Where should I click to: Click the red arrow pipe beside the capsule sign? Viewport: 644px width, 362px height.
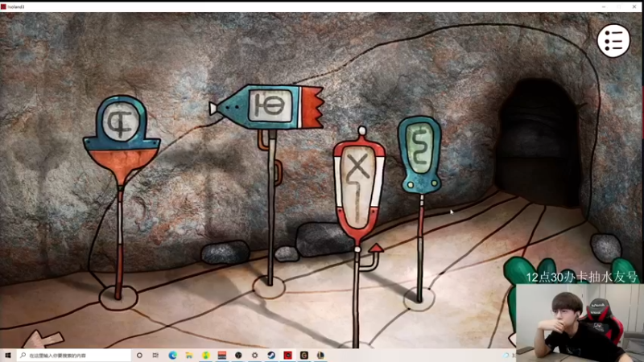point(371,257)
